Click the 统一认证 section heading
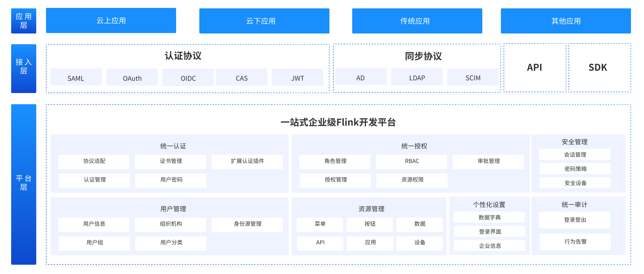The height and width of the screenshot is (274, 644). [x=173, y=146]
